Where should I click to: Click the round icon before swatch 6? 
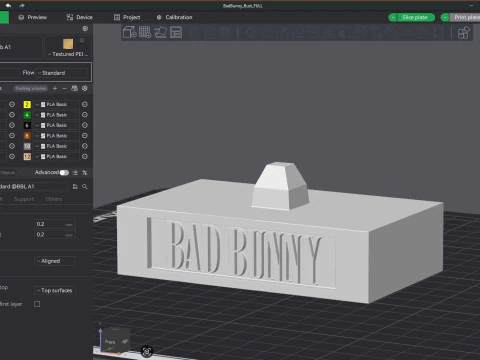tap(12, 125)
